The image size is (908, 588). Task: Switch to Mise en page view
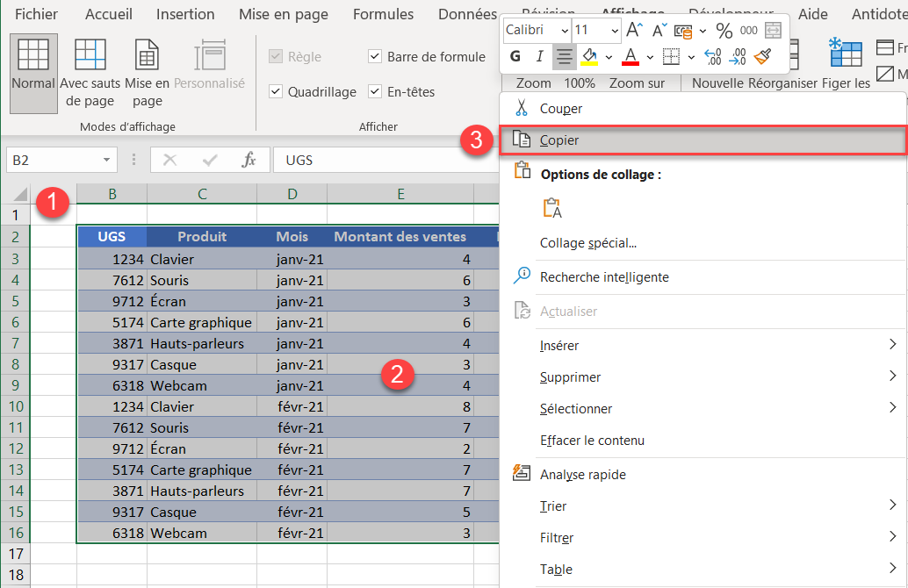click(x=147, y=73)
